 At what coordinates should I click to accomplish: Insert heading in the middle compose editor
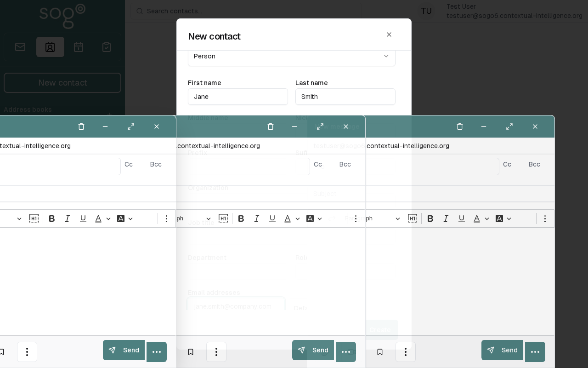(223, 218)
